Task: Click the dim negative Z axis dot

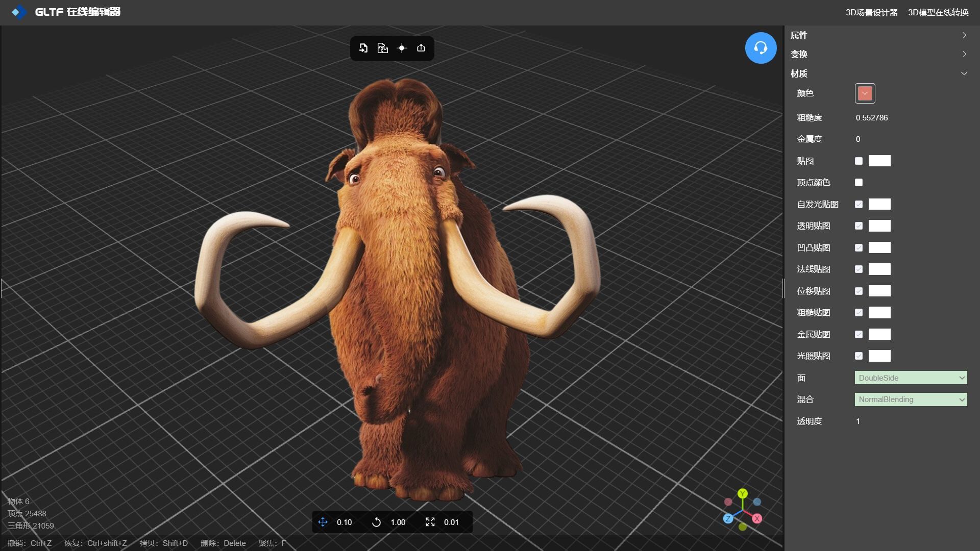Action: coord(757,502)
